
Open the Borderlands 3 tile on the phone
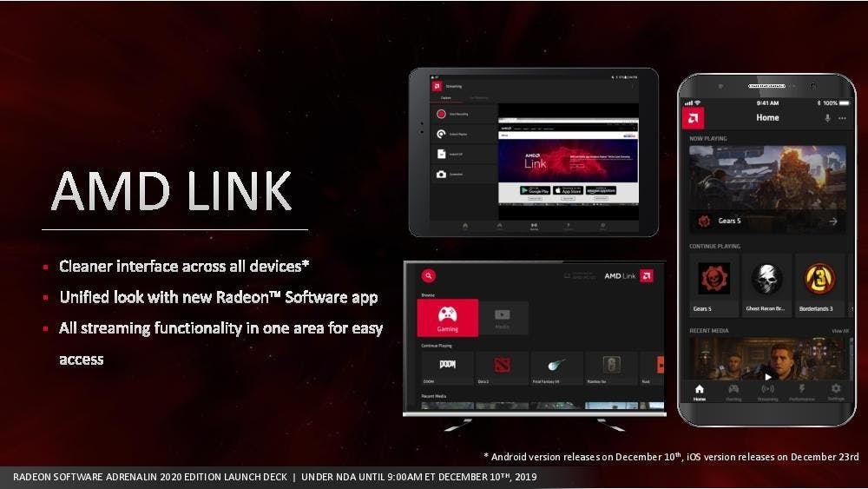[819, 285]
